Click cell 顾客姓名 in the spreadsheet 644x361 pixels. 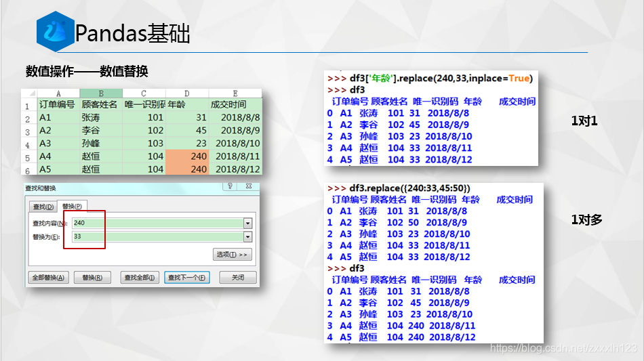click(100, 104)
